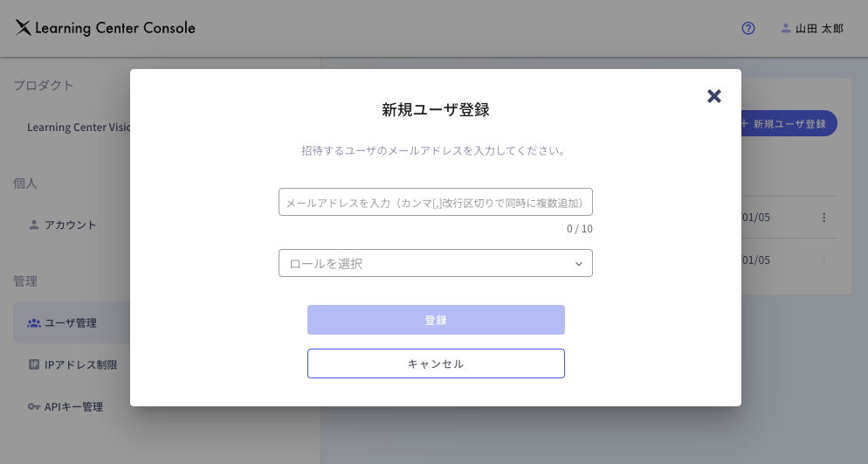Click the chevron on role selector
Image resolution: width=868 pixels, height=464 pixels.
tap(578, 264)
